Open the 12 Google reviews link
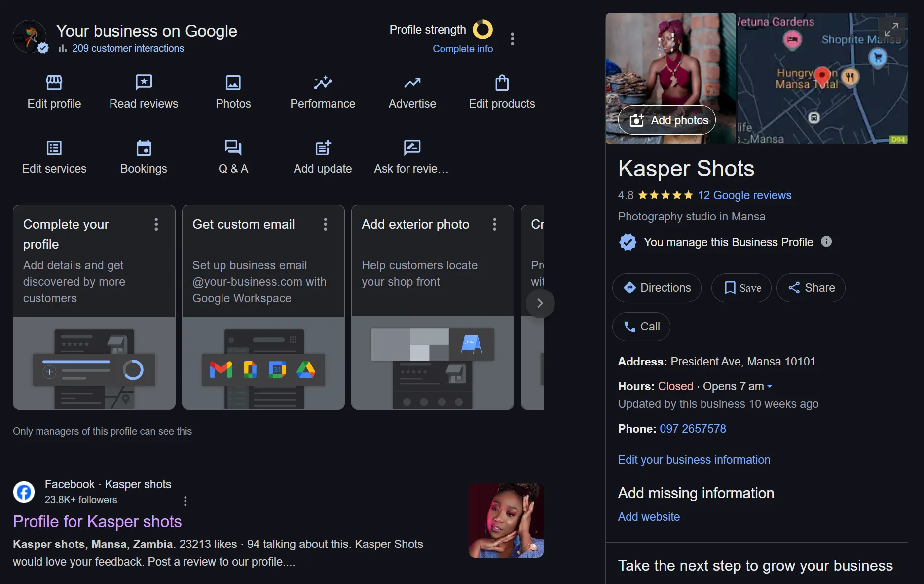The image size is (924, 584). click(x=744, y=195)
